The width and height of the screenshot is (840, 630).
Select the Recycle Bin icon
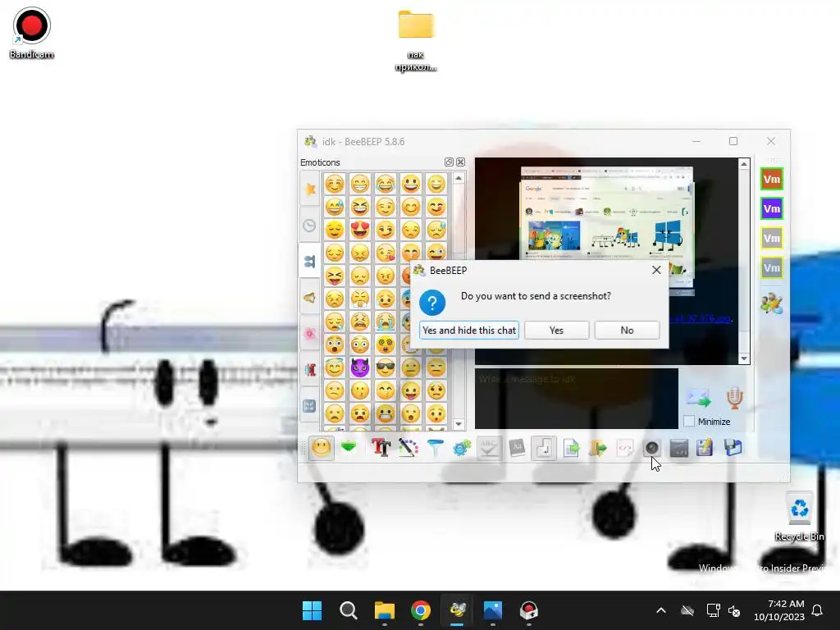799,517
